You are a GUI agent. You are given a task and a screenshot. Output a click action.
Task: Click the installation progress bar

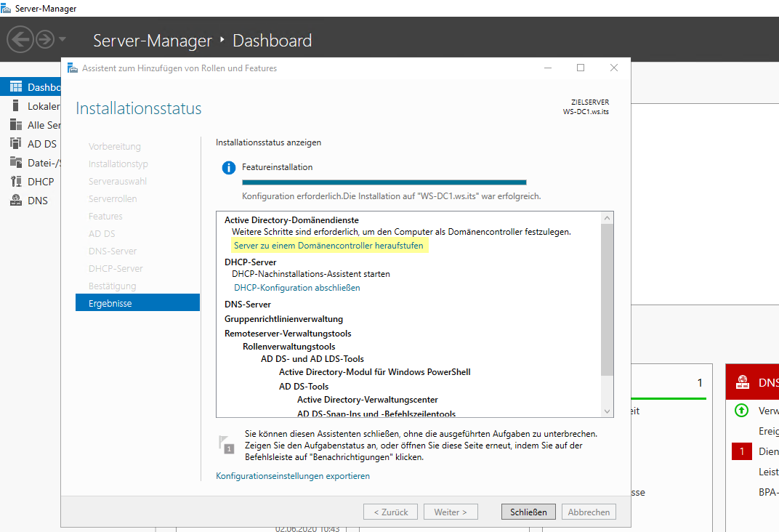(384, 182)
